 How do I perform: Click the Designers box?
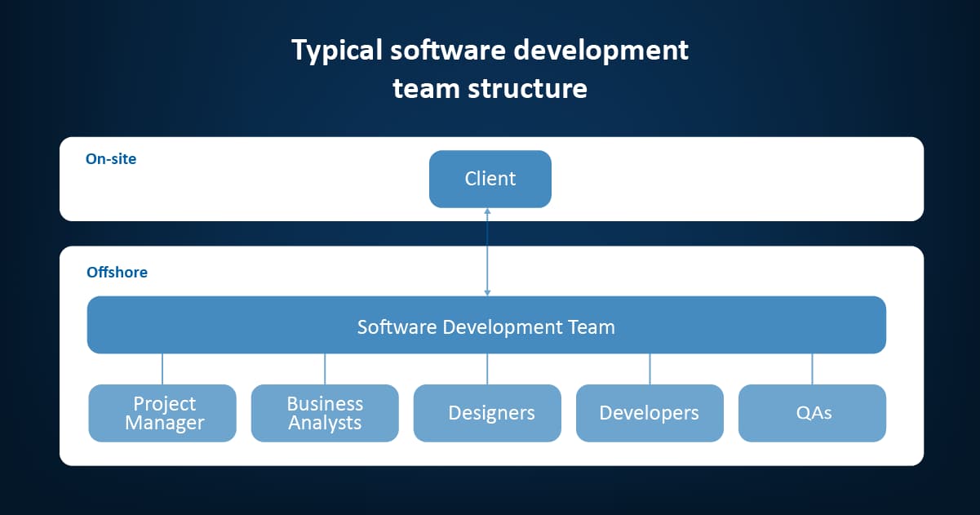click(487, 413)
